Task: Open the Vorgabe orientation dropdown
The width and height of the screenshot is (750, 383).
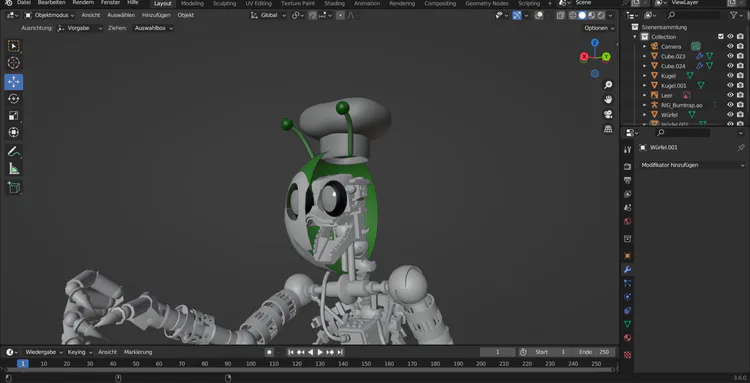Action: [x=80, y=28]
